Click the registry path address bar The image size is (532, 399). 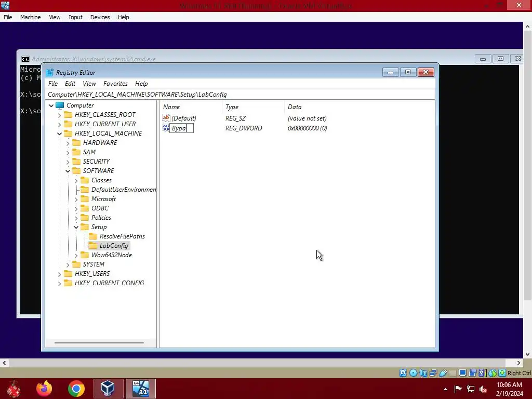[x=240, y=95]
